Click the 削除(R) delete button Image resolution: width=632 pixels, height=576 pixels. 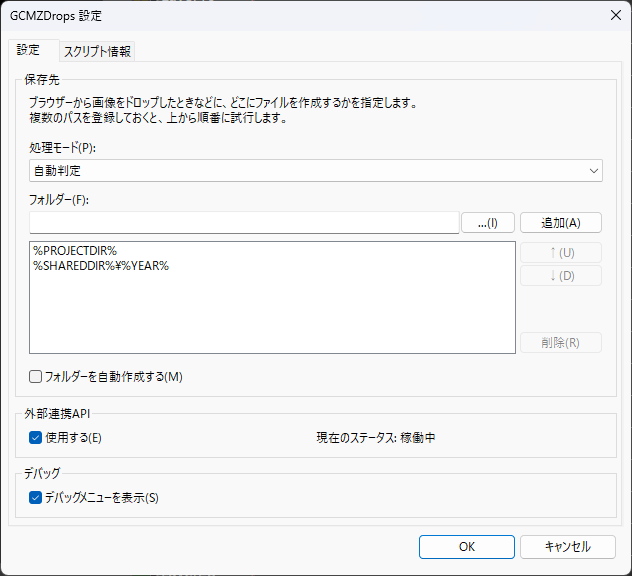[561, 343]
